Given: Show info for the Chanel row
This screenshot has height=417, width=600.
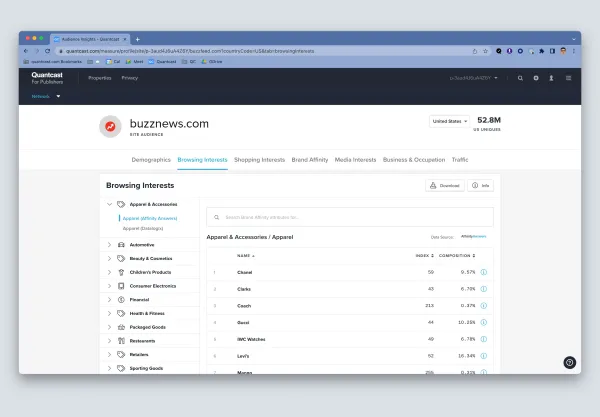Looking at the screenshot, I should 484,272.
